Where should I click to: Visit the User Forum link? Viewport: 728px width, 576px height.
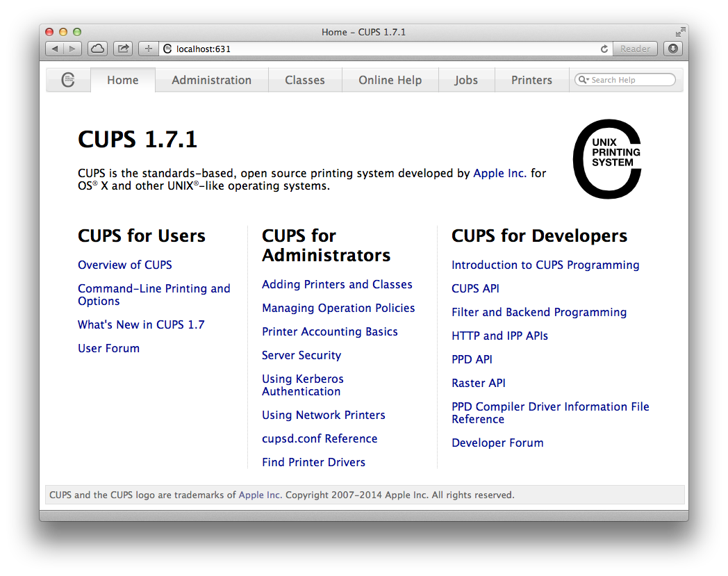click(x=108, y=348)
